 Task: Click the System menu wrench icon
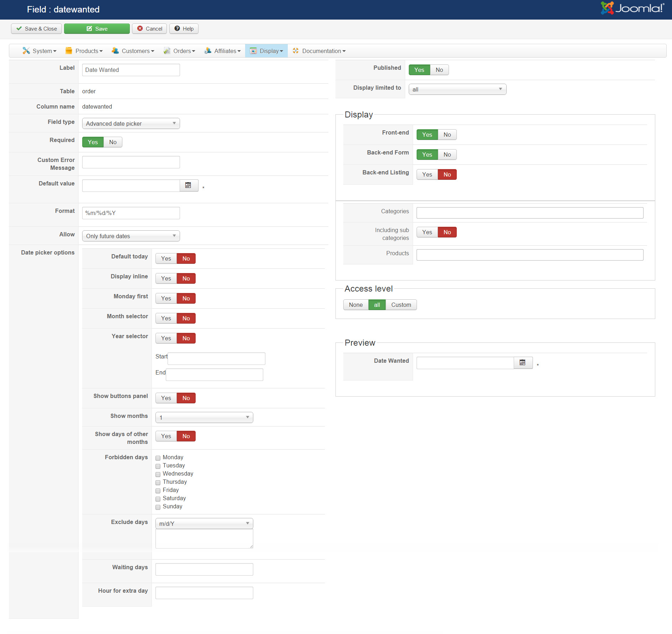(x=26, y=51)
